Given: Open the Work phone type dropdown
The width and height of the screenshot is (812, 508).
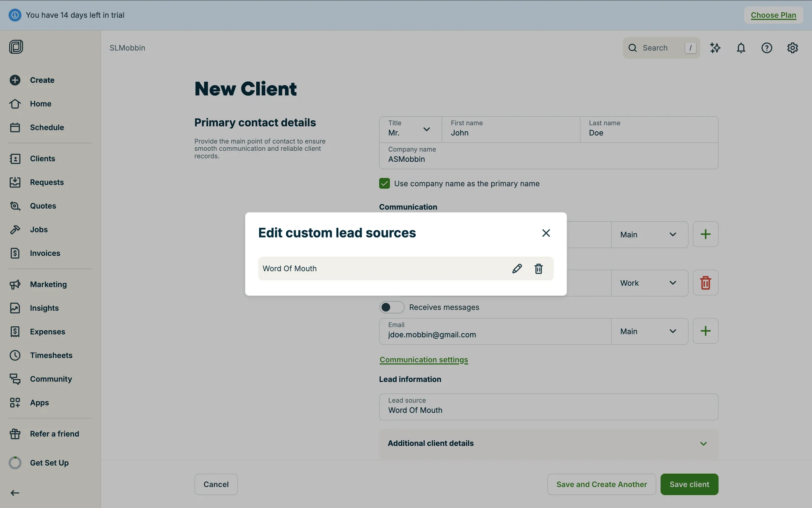Looking at the screenshot, I should tap(649, 283).
